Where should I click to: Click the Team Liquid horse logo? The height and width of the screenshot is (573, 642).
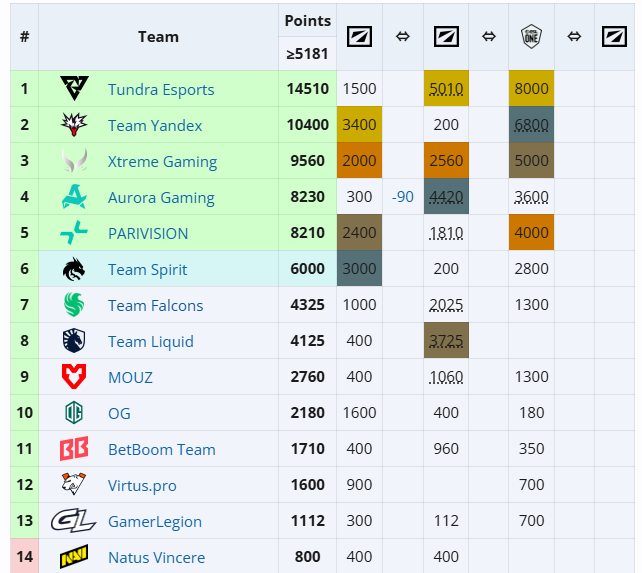74,340
